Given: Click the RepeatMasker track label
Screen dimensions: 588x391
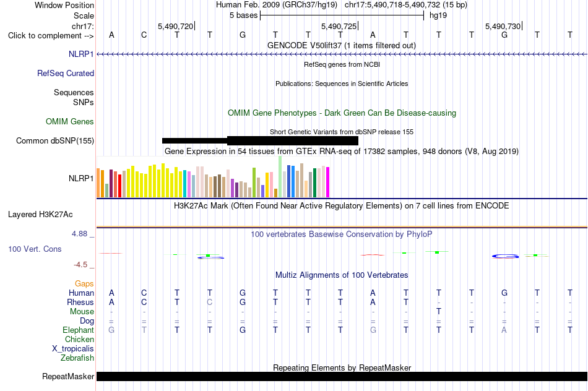Looking at the screenshot, I should (x=68, y=376).
